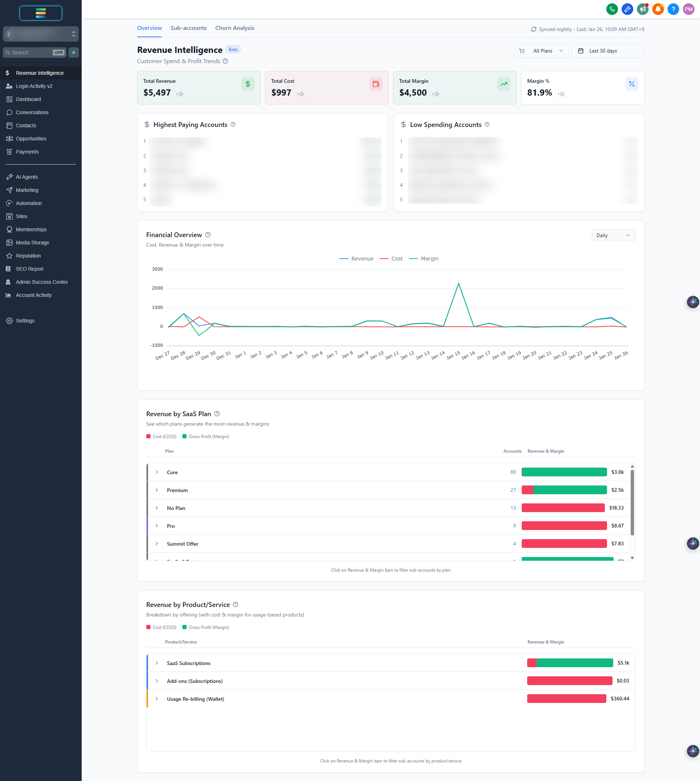Click the lightning quick actions icon
This screenshot has height=781, width=700.
73,52
